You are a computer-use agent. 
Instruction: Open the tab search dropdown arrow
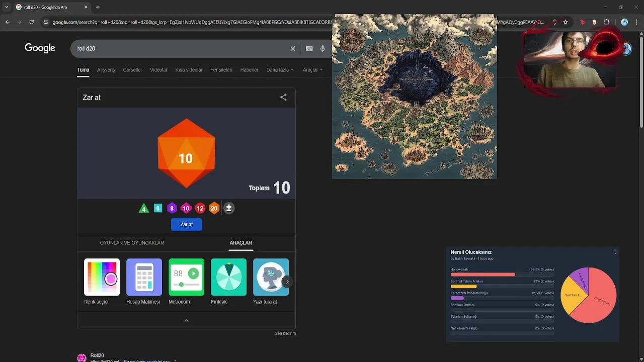click(x=7, y=7)
